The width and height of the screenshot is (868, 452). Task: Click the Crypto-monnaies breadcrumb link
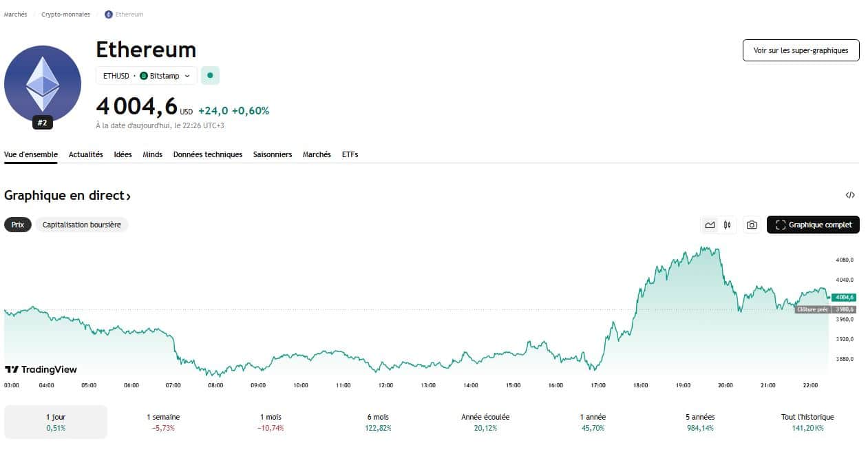(x=65, y=14)
